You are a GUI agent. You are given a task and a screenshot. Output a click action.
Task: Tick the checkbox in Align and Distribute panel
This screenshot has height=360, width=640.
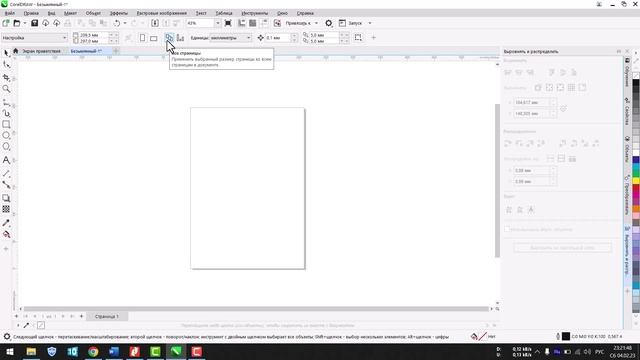pos(507,229)
